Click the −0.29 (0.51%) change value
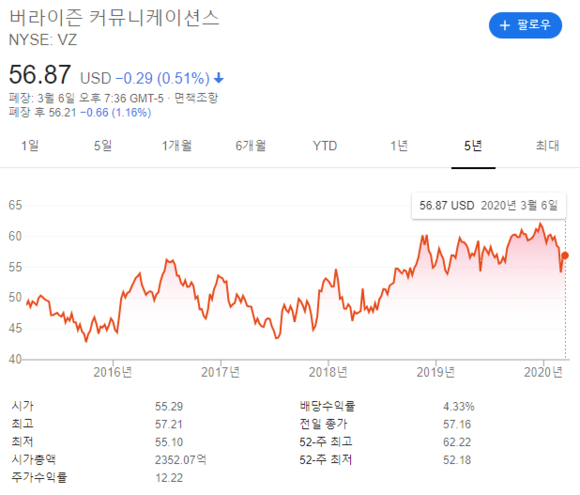The height and width of the screenshot is (495, 580). 163,78
